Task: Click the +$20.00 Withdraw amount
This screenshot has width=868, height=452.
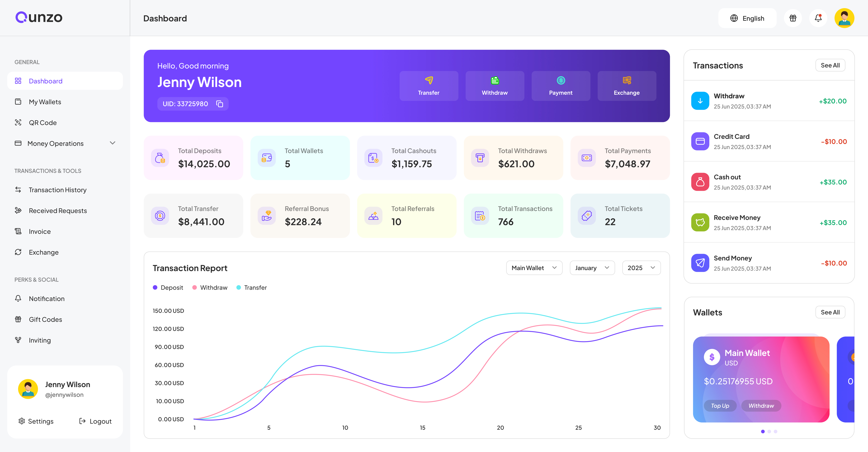Action: tap(833, 101)
